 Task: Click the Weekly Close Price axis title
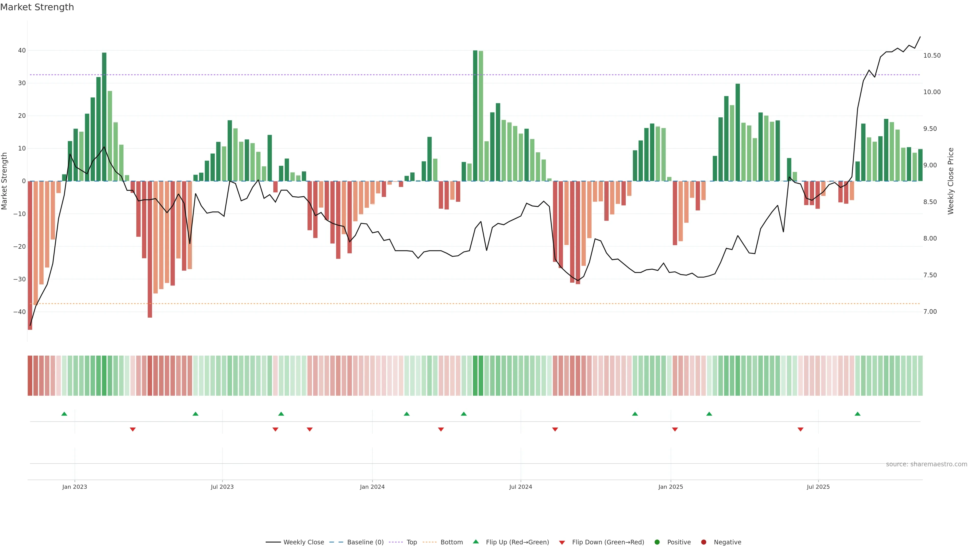click(x=951, y=181)
